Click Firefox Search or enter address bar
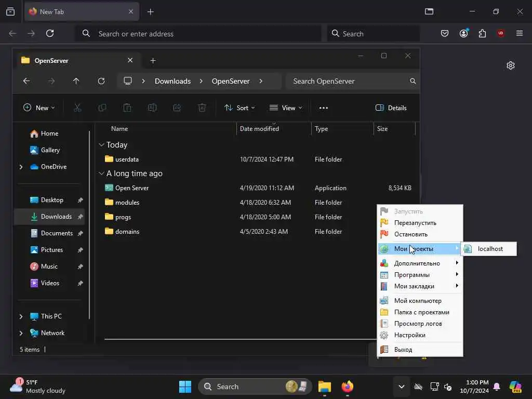532x399 pixels. pyautogui.click(x=198, y=34)
